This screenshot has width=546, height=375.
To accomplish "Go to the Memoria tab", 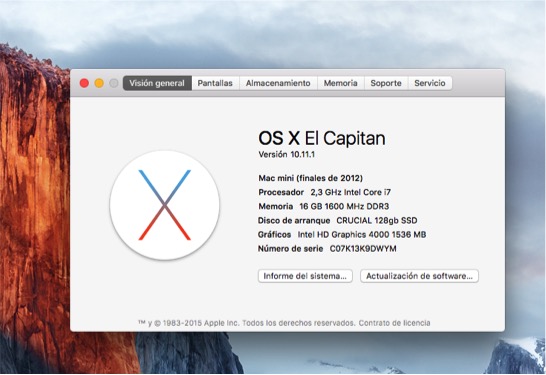I will click(x=341, y=83).
